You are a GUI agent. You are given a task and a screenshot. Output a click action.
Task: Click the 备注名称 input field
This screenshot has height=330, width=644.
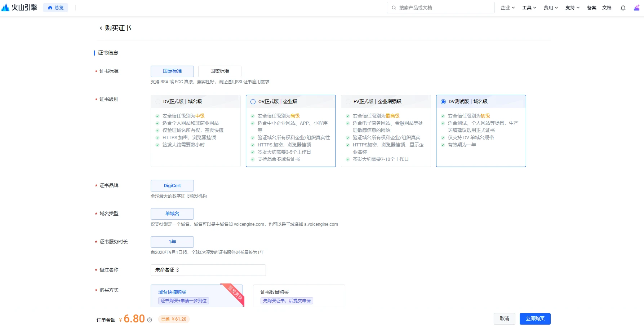(208, 270)
